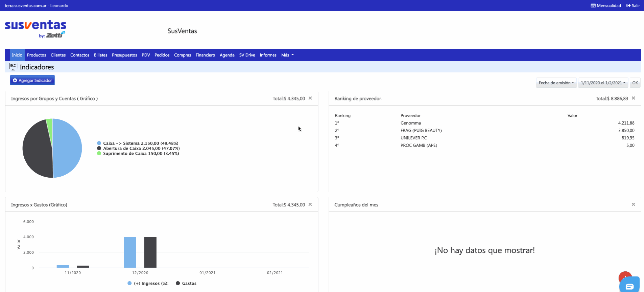Click the dark Gastos bar for 12/2020
Screen dimensions: 644x292
click(150, 252)
